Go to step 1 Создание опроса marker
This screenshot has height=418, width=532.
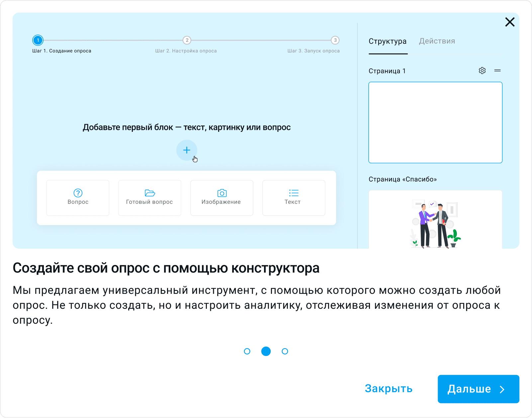(x=38, y=40)
